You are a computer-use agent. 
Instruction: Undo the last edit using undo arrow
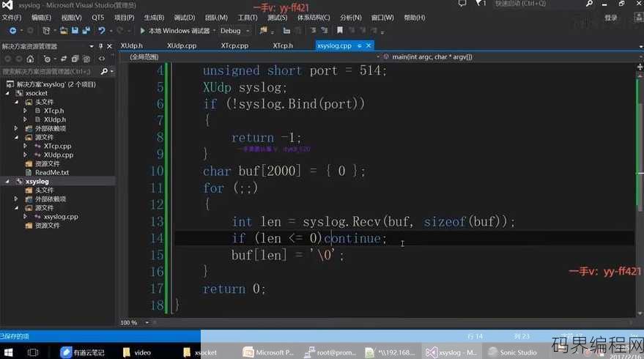click(x=101, y=31)
